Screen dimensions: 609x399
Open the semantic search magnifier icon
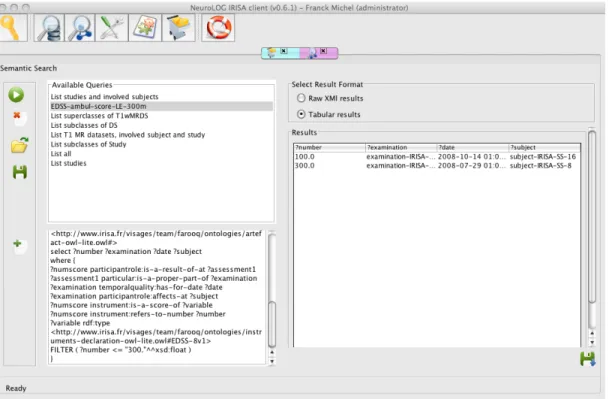[x=80, y=28]
